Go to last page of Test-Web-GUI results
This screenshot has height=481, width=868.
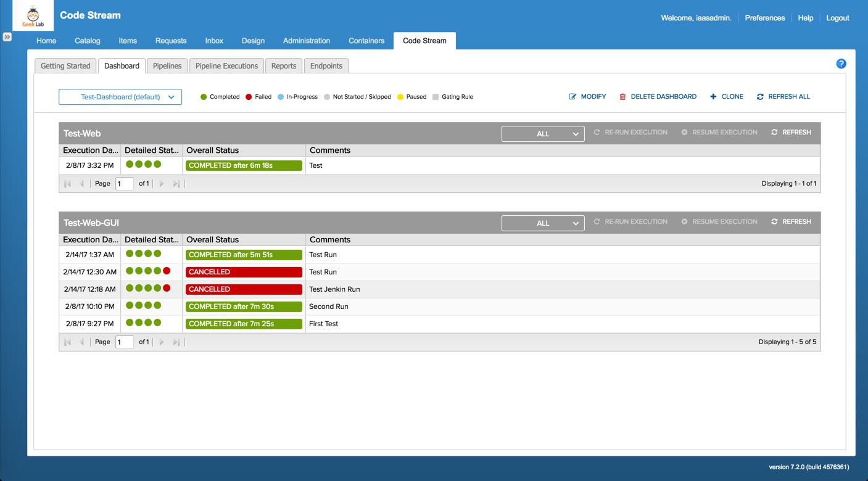pyautogui.click(x=177, y=341)
